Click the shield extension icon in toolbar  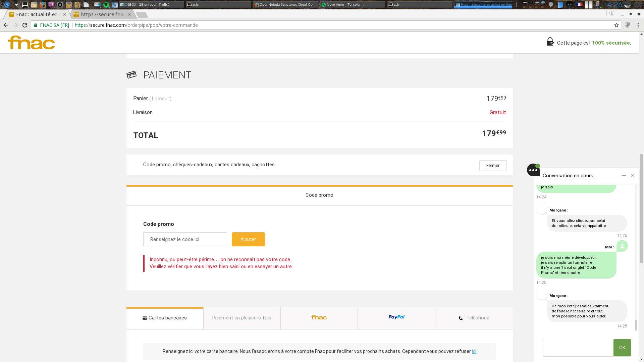point(627,25)
